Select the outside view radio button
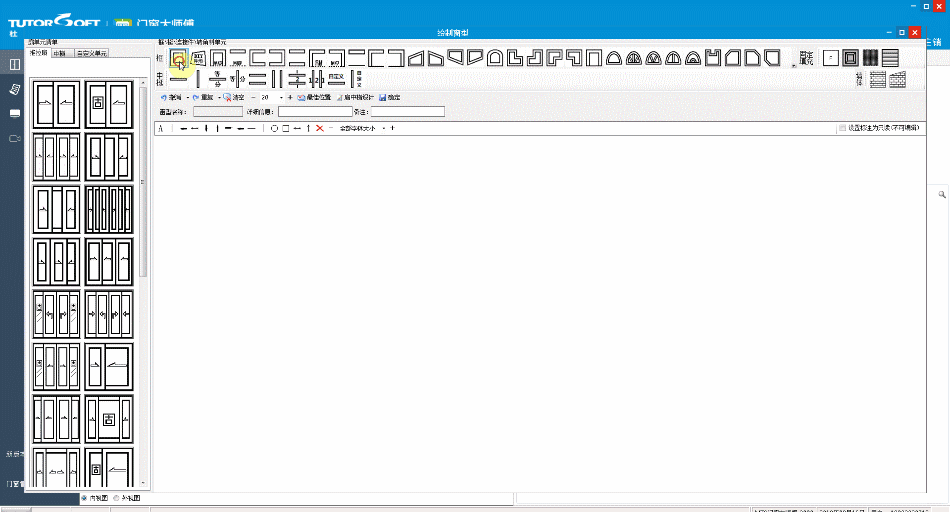Viewport: 950px width, 512px height. (x=116, y=498)
